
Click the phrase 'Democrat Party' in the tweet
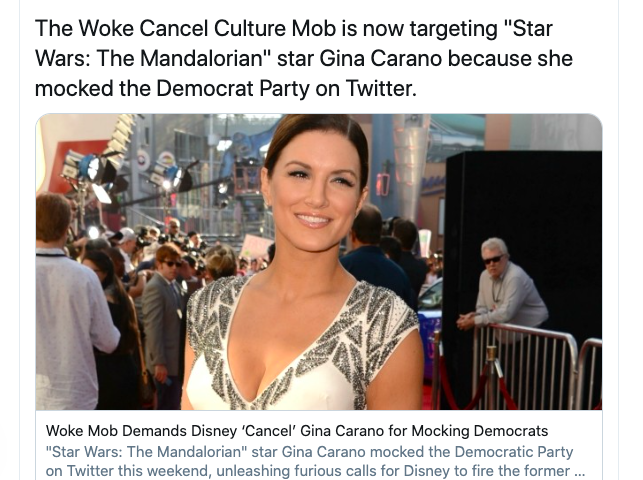tap(233, 88)
